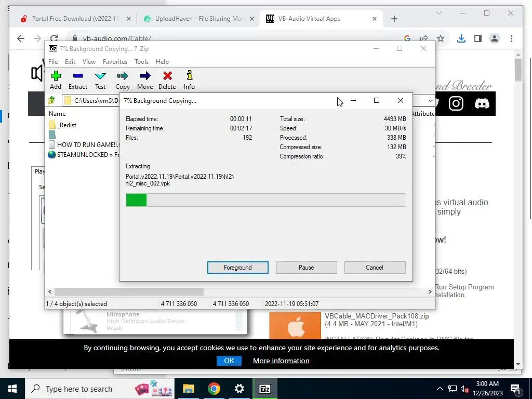Accept cookies with OK button
Viewport: 532px width, 399px height.
coord(229,361)
